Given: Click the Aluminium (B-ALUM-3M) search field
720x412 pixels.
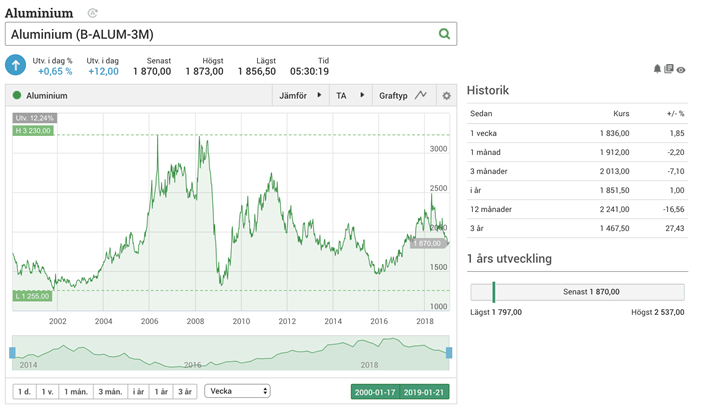Looking at the screenshot, I should 220,34.
